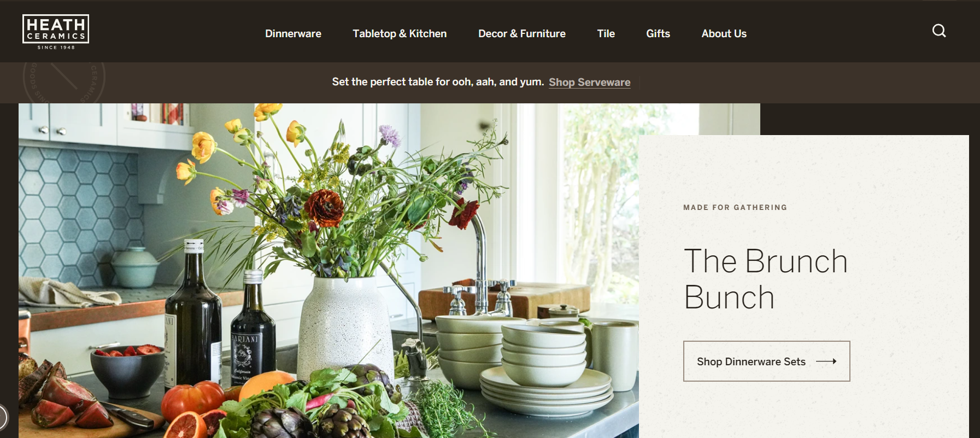Select the Made for Gathering label

click(x=735, y=207)
